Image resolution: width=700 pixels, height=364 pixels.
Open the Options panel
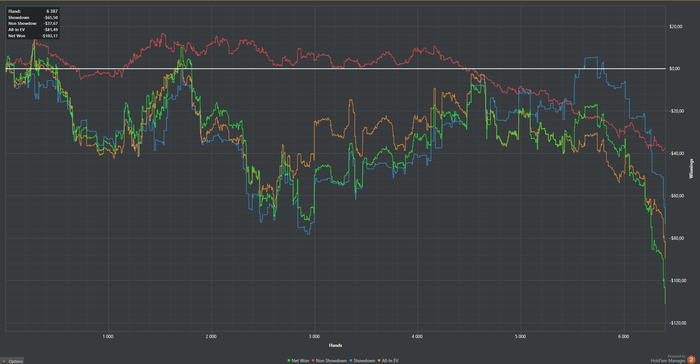click(x=12, y=361)
